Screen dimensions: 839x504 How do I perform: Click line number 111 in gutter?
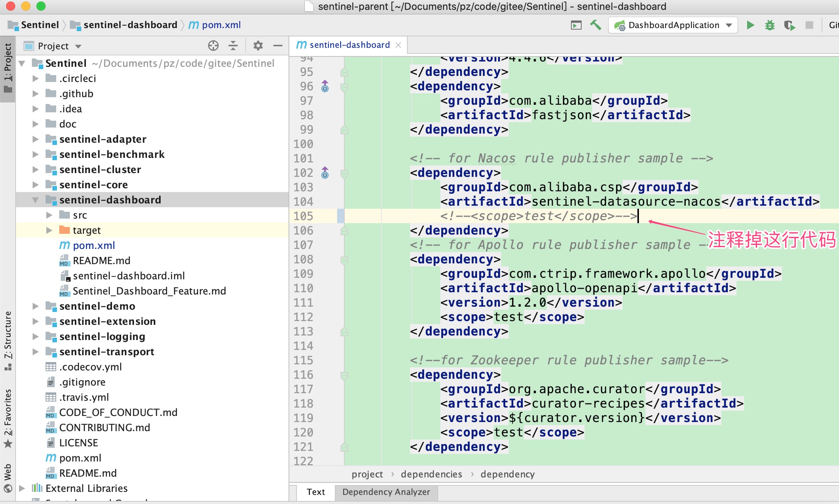point(303,302)
